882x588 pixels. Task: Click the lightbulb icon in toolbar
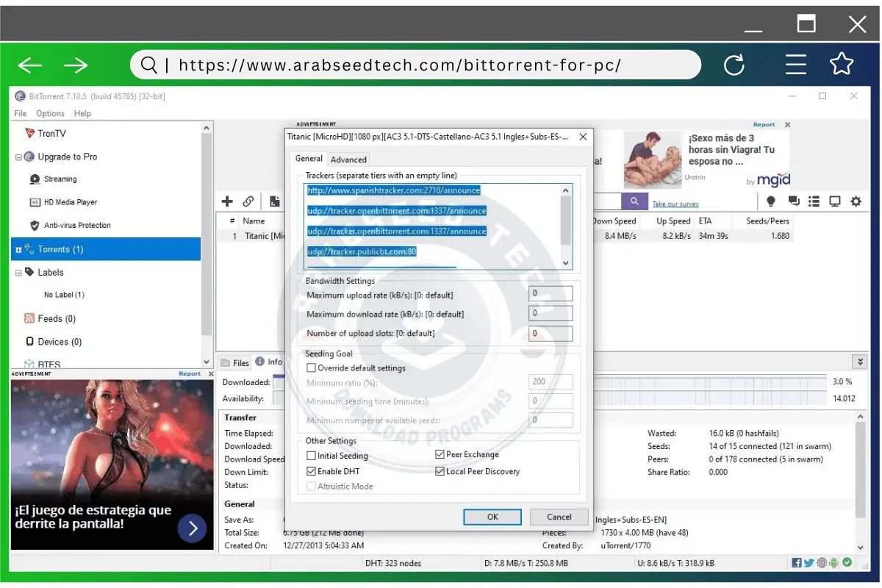(771, 201)
